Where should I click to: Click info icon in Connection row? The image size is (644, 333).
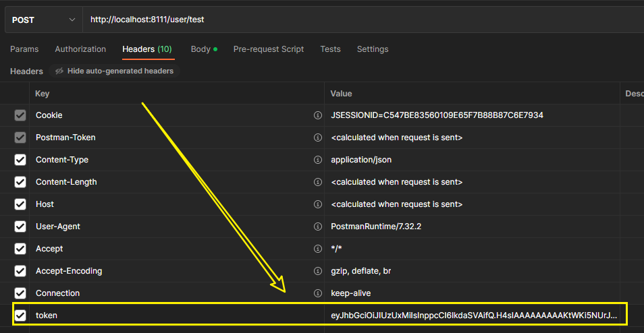click(x=317, y=293)
